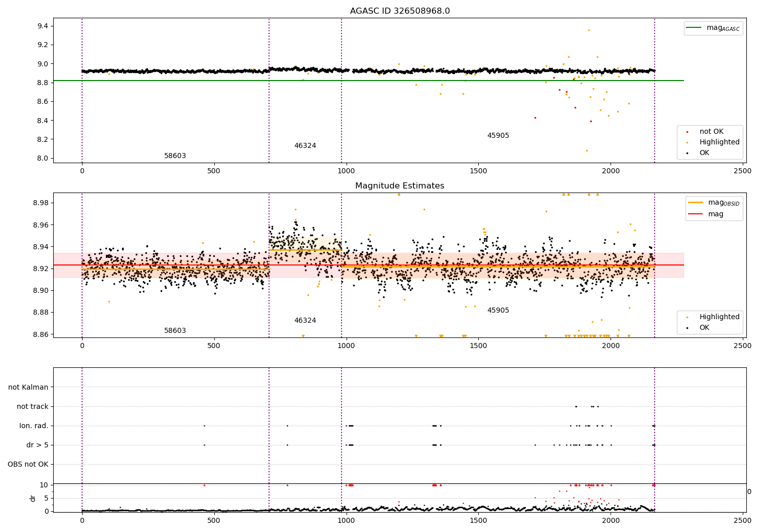Click the raised orange mag OBSID segment above 46324
This screenshot has width=760, height=532.
[x=305, y=250]
